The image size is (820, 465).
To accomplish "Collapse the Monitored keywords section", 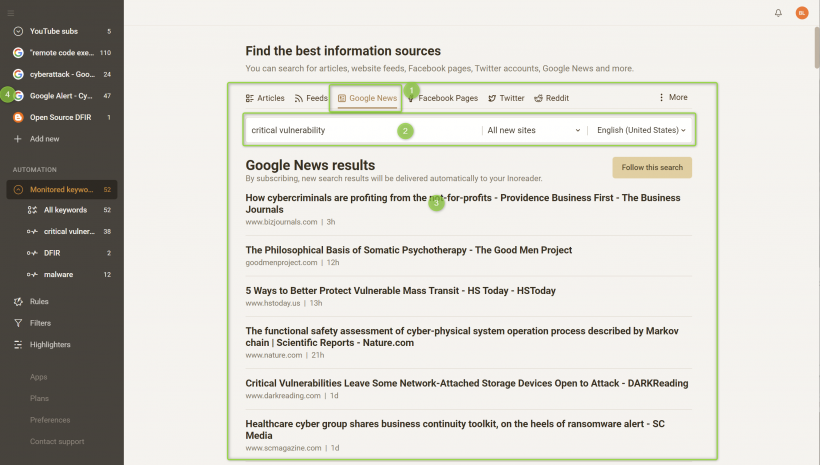I will [62, 189].
